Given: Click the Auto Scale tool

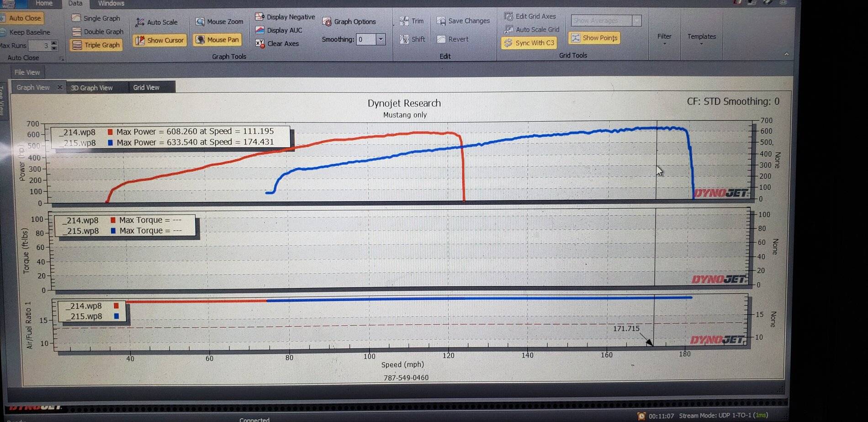Looking at the screenshot, I should coord(157,22).
